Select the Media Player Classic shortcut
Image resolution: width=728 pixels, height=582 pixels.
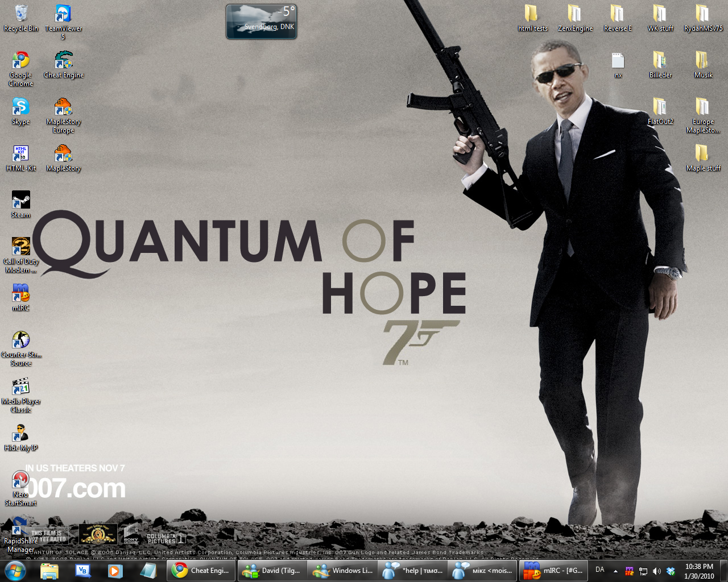pos(21,395)
